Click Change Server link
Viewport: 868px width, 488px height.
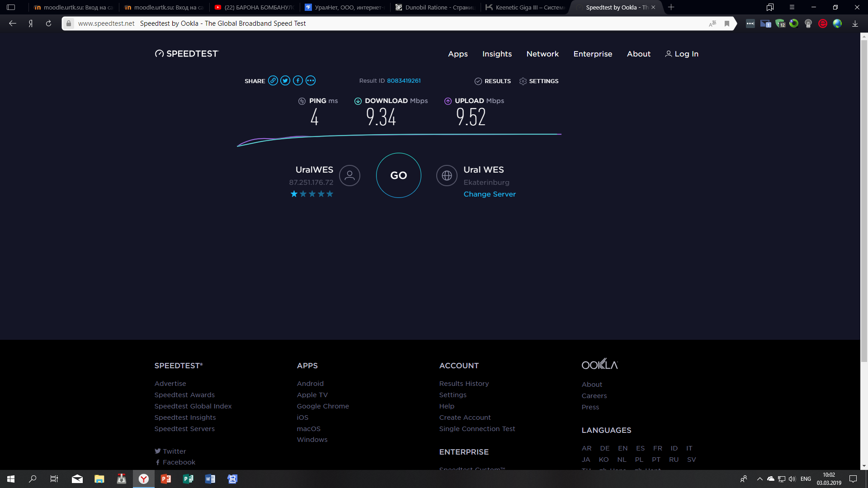click(x=490, y=194)
